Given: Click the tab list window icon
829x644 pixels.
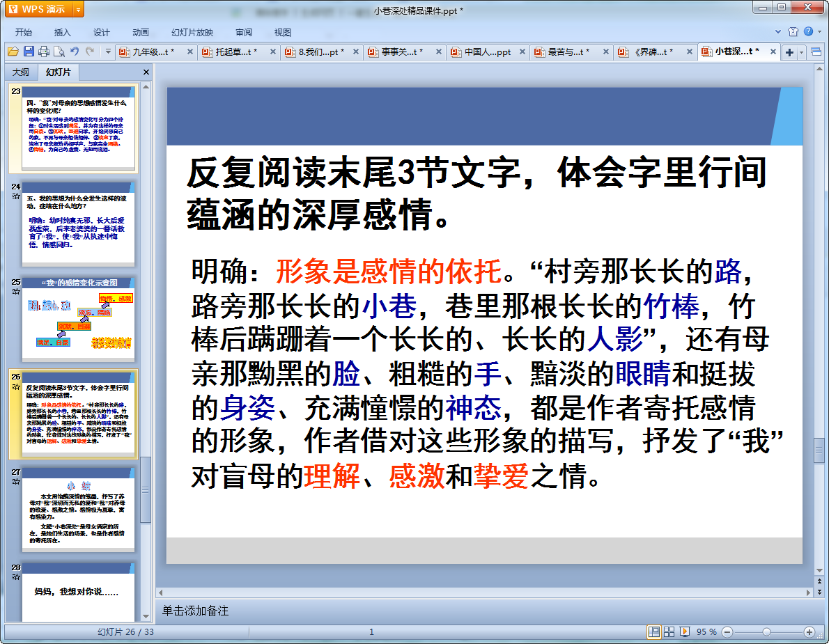Looking at the screenshot, I should tap(816, 52).
